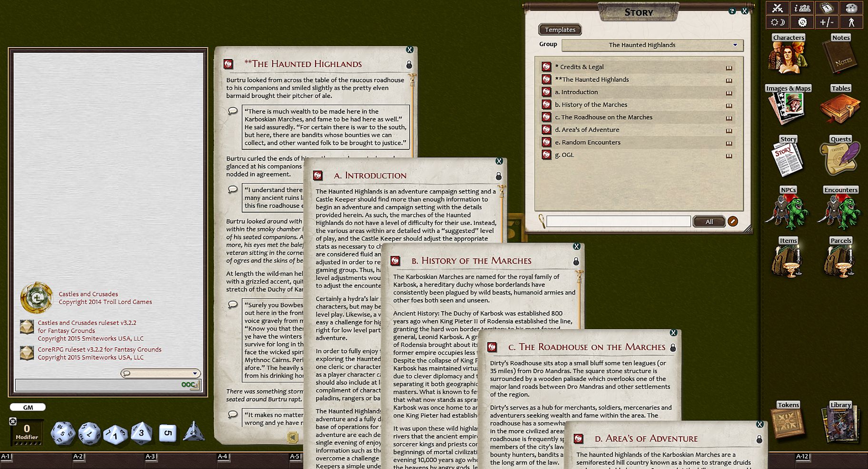Open the Notes book icon
This screenshot has width=868, height=469.
pos(840,54)
